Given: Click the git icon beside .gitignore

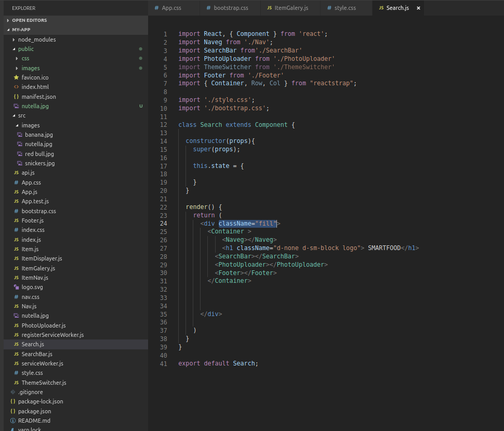Looking at the screenshot, I should [x=13, y=392].
